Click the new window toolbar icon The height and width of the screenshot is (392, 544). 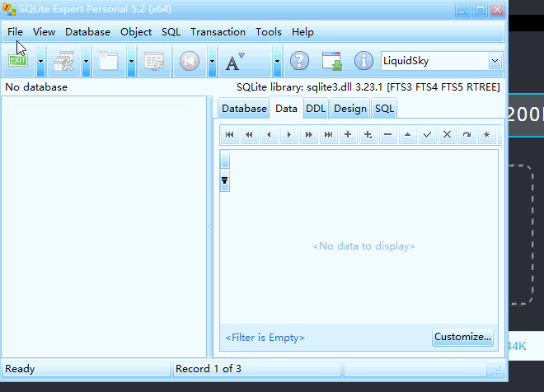pyautogui.click(x=109, y=61)
